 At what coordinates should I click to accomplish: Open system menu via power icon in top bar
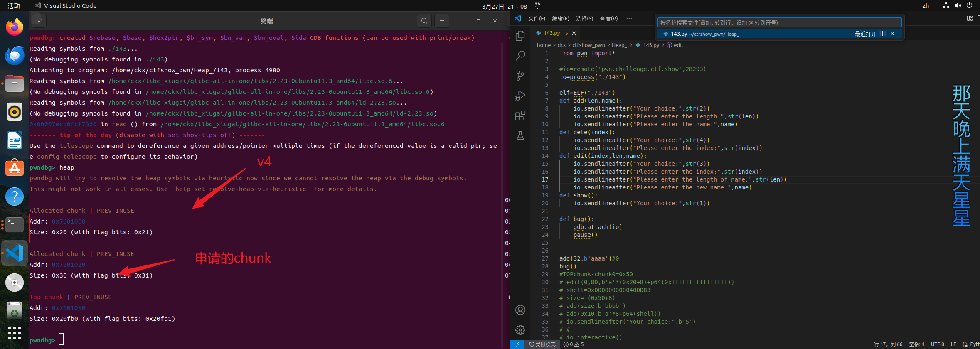(969, 6)
